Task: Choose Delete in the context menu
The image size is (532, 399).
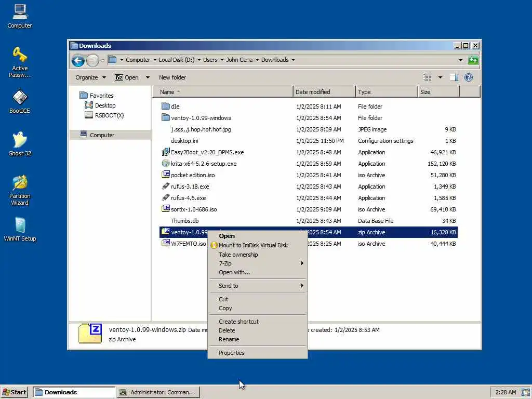Action: coord(258,330)
